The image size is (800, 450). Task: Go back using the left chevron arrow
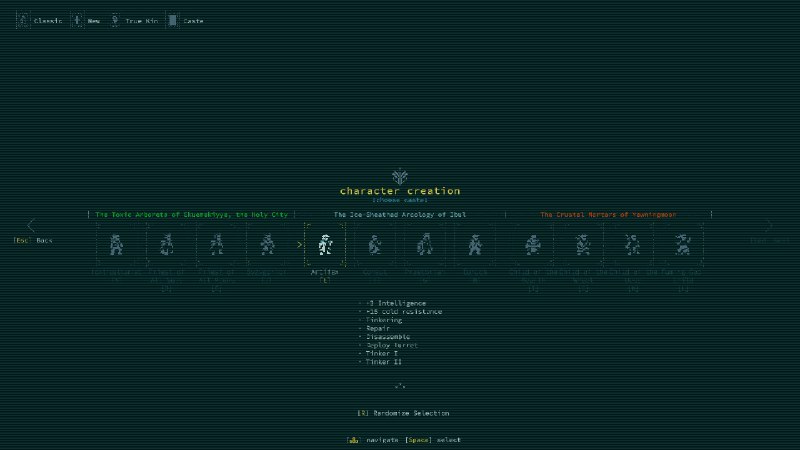(x=31, y=226)
